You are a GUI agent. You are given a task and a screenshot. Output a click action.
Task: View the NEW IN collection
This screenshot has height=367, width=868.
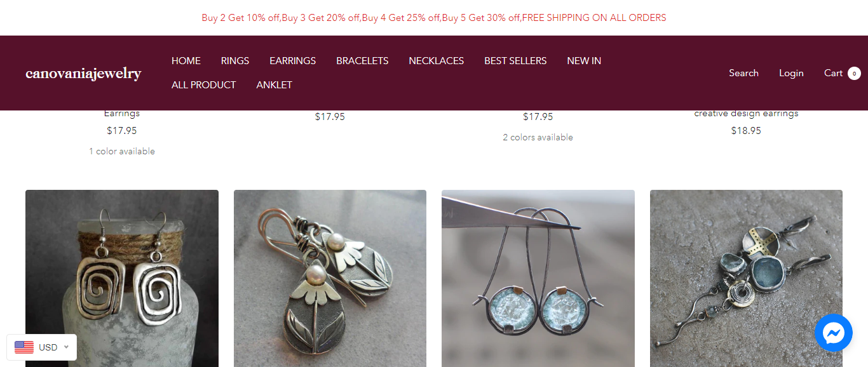[x=584, y=61]
